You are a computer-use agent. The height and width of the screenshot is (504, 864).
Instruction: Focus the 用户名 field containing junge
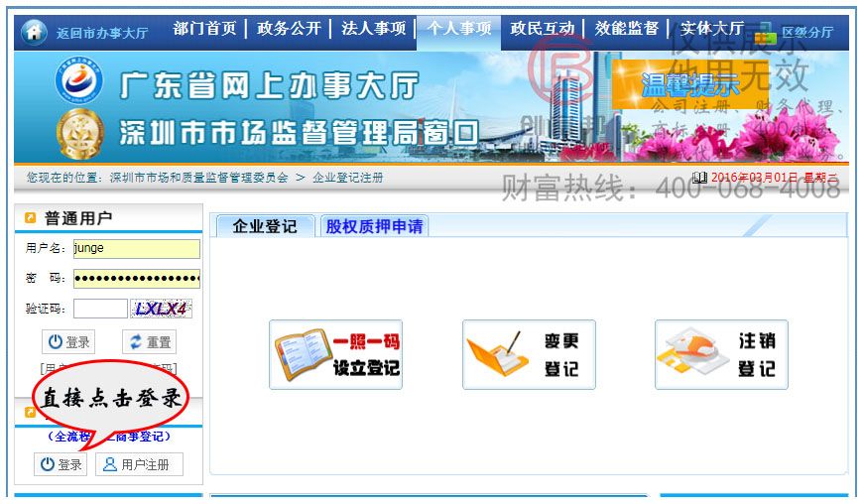[137, 248]
